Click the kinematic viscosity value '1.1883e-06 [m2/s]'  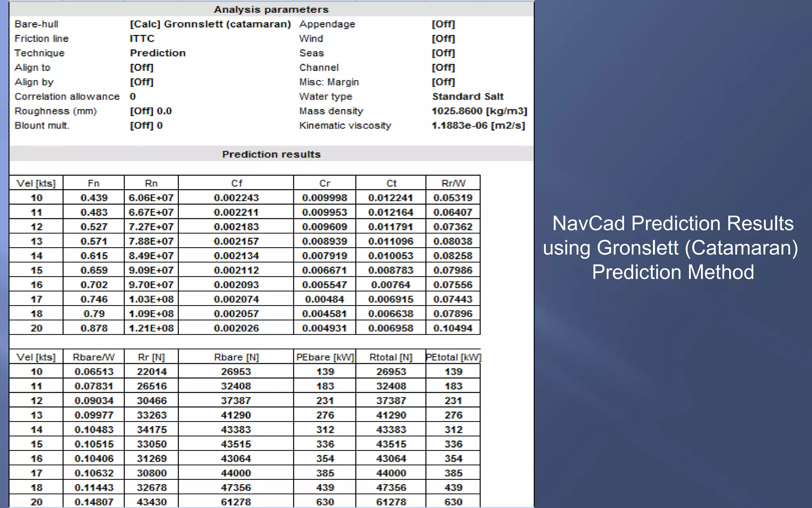[478, 125]
